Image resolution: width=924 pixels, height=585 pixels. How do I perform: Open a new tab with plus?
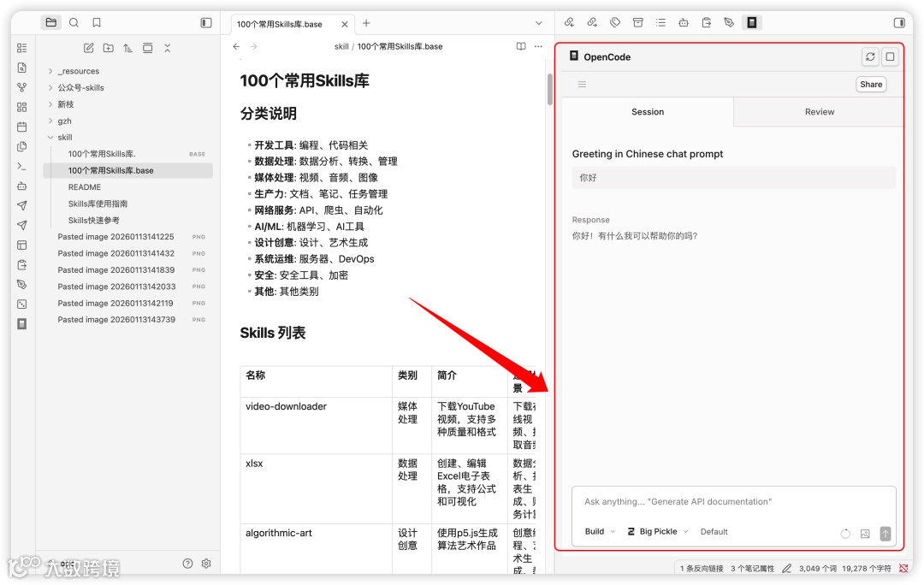[x=366, y=23]
